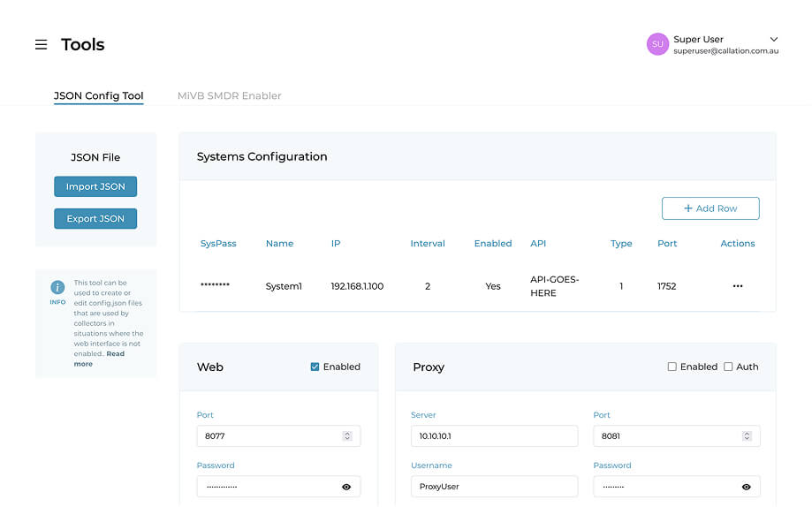Select the System1 name cell
Screen dimensions: 812x507
point(284,286)
